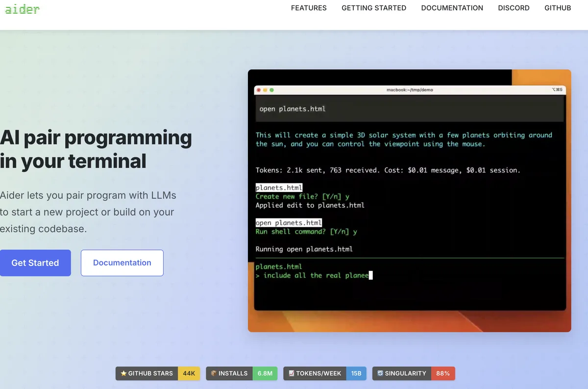
Task: Click the outlined Documentation button
Action: [x=122, y=263]
